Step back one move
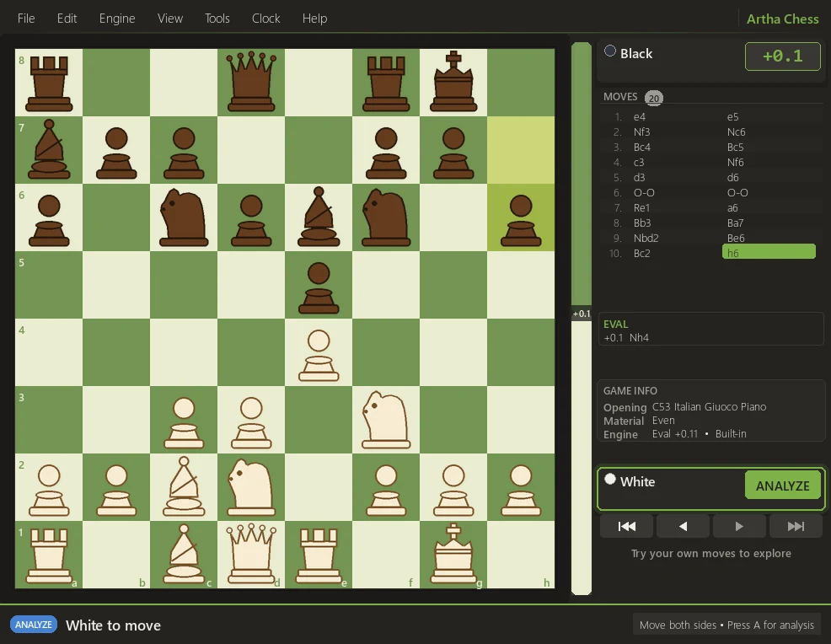 684,526
